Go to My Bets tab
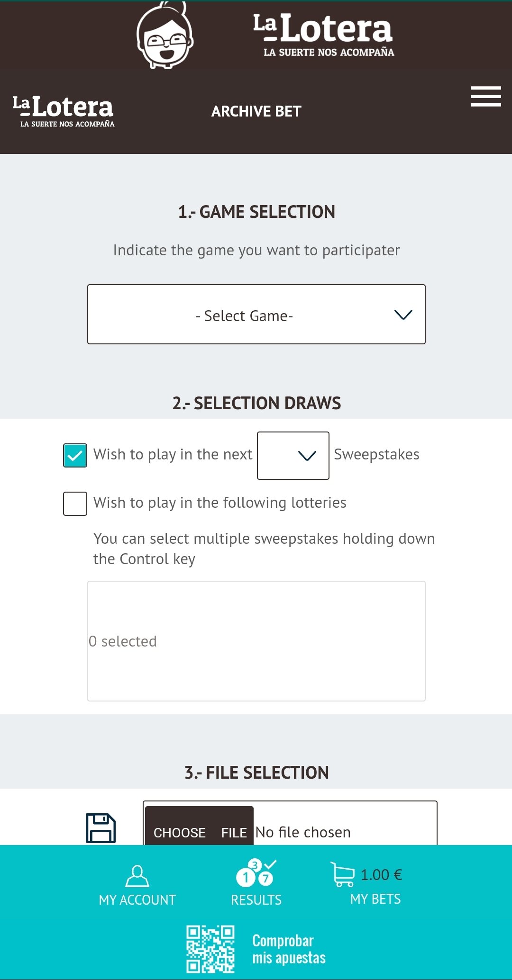This screenshot has height=980, width=512. click(x=375, y=899)
